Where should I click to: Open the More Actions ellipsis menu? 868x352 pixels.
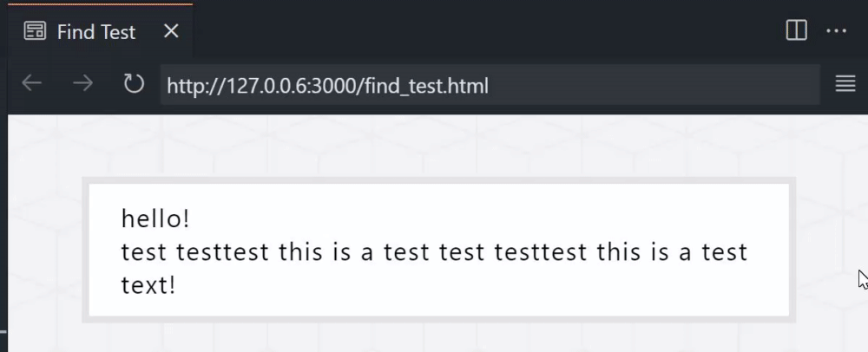point(836,31)
